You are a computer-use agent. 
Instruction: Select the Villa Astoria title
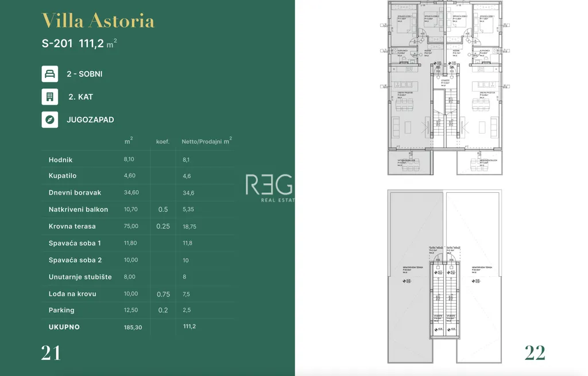[x=98, y=21]
